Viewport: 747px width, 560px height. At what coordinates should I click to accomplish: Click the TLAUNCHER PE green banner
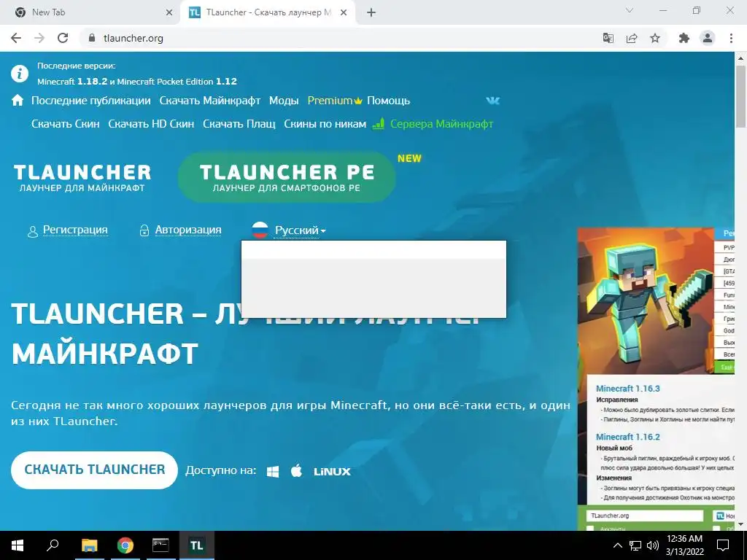tap(287, 177)
